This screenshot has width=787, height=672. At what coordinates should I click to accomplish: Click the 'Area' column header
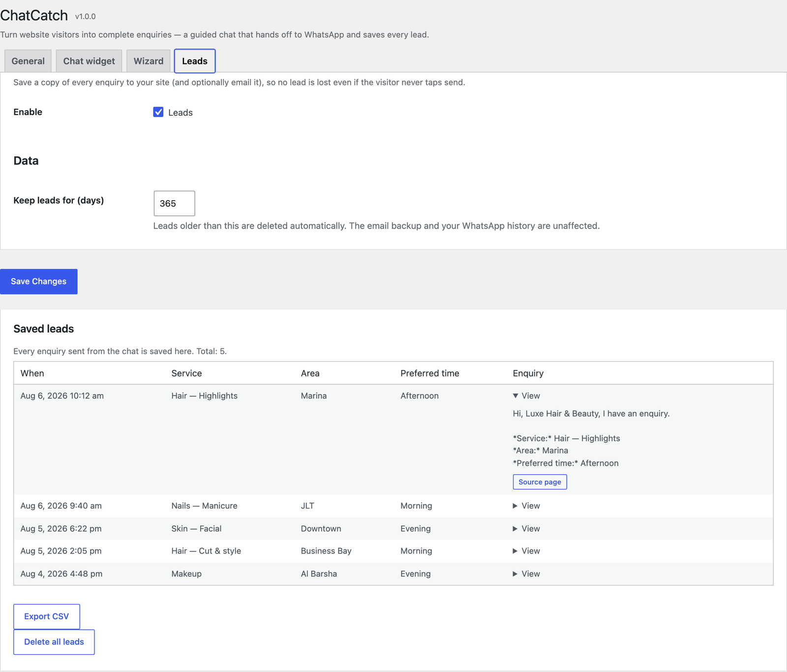point(310,373)
